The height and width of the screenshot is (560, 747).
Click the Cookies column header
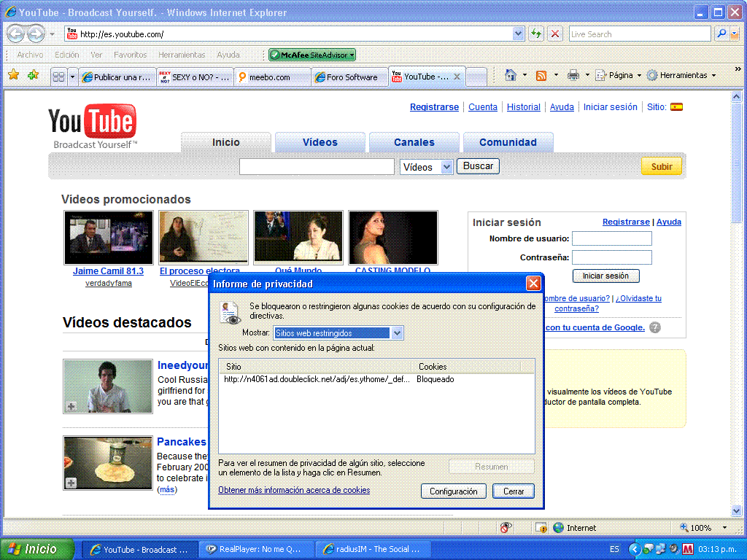coord(466,366)
